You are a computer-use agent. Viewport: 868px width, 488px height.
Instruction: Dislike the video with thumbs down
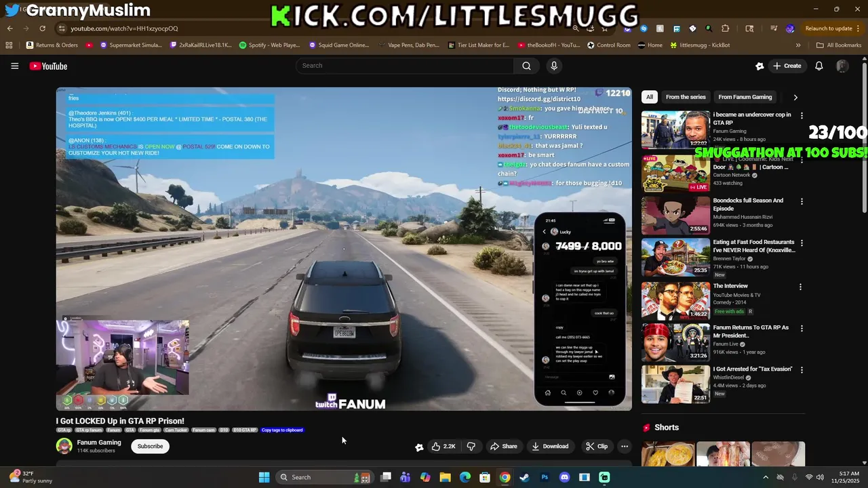click(471, 446)
